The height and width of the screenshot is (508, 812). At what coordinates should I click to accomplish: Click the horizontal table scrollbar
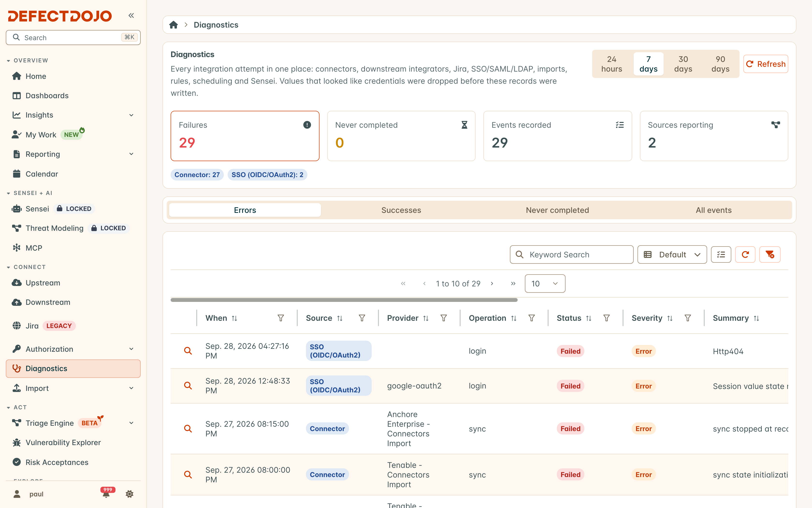click(x=344, y=300)
